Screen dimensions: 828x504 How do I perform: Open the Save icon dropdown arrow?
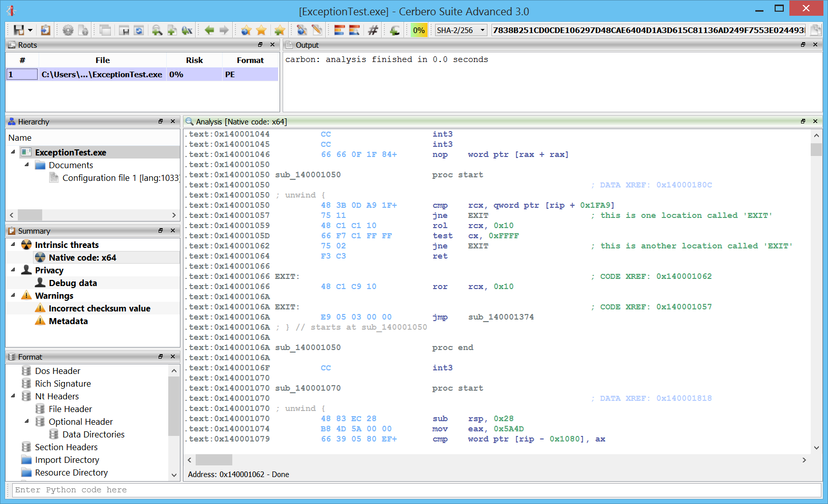click(x=30, y=30)
